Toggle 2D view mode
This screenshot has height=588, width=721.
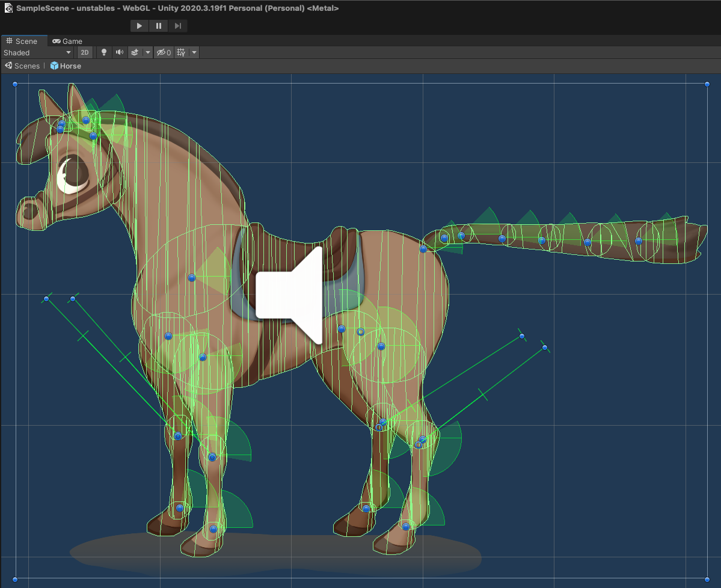[x=85, y=53]
